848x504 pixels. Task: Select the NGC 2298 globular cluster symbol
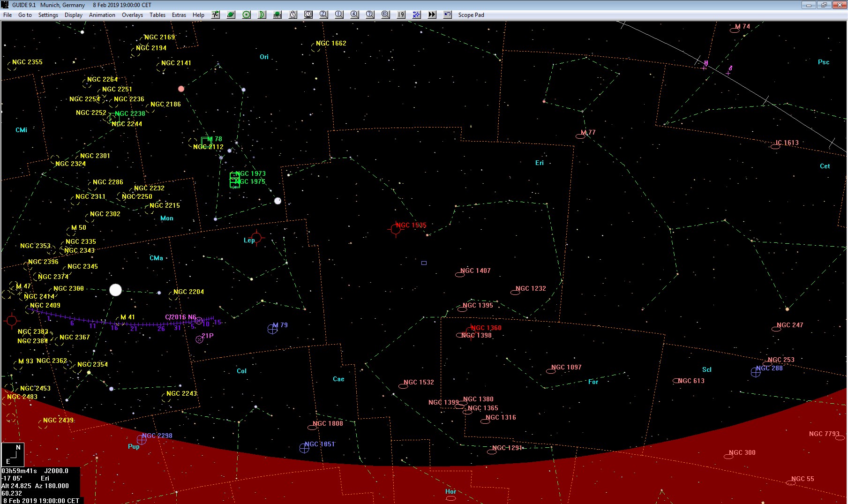(x=142, y=440)
